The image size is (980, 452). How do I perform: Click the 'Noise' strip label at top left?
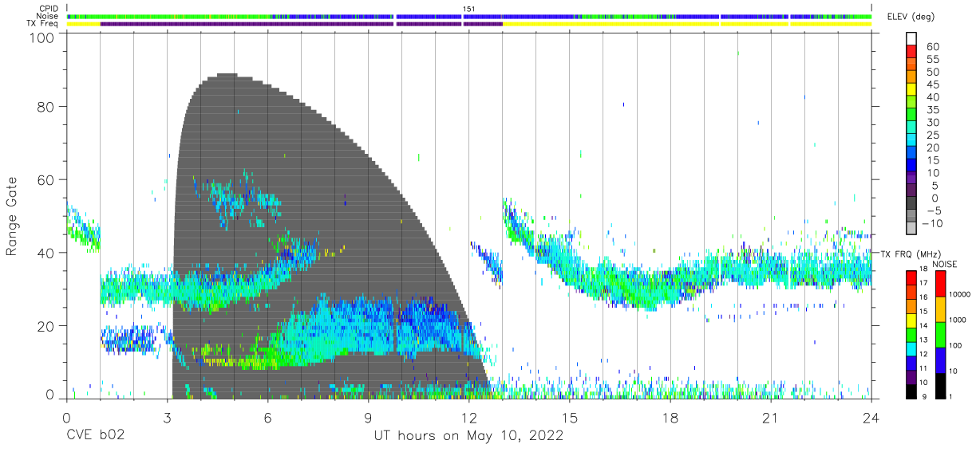point(47,16)
